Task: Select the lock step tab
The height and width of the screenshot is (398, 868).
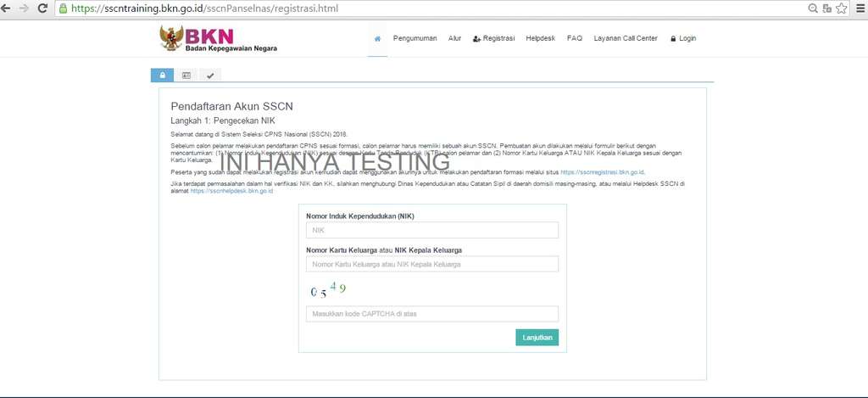Action: 162,76
